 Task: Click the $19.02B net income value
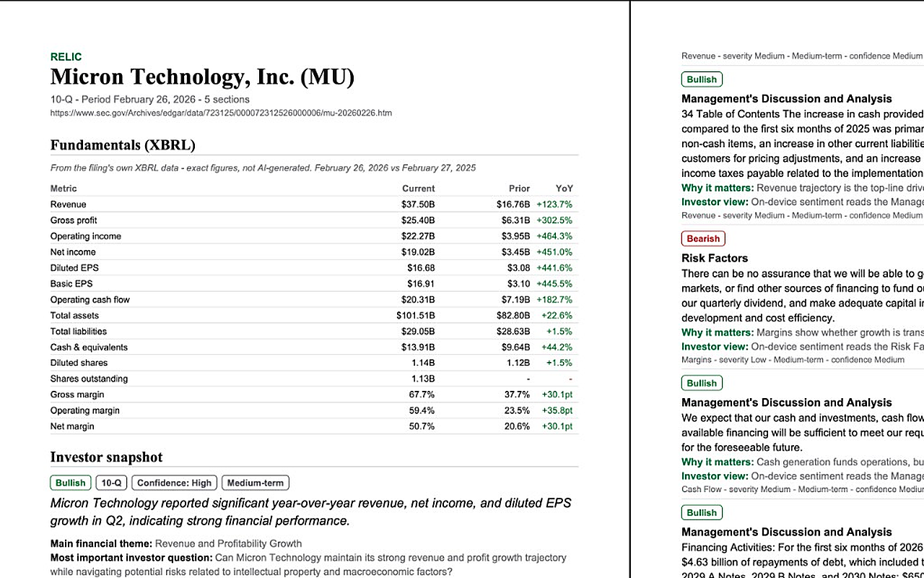418,252
